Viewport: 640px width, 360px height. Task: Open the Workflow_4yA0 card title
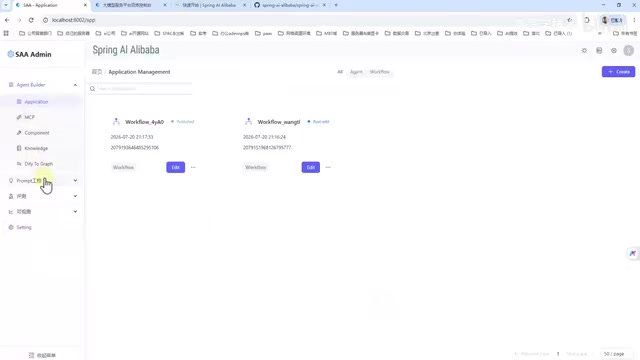click(144, 122)
